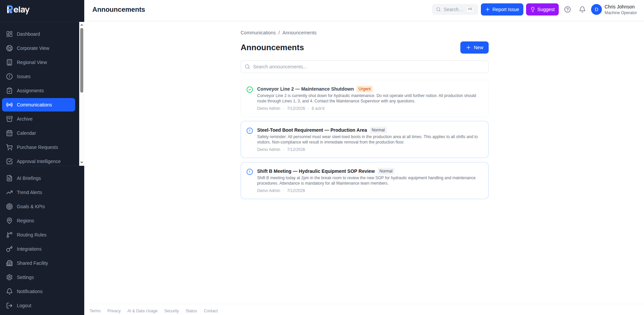
Task: Click the Routing Rules branch icon
Action: click(9, 235)
